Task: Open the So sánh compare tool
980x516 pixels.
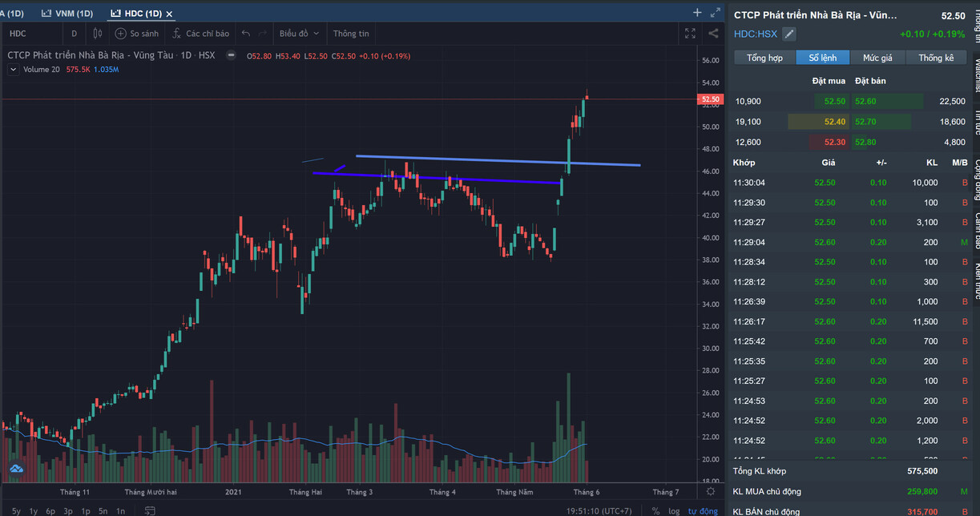Action: click(x=136, y=34)
